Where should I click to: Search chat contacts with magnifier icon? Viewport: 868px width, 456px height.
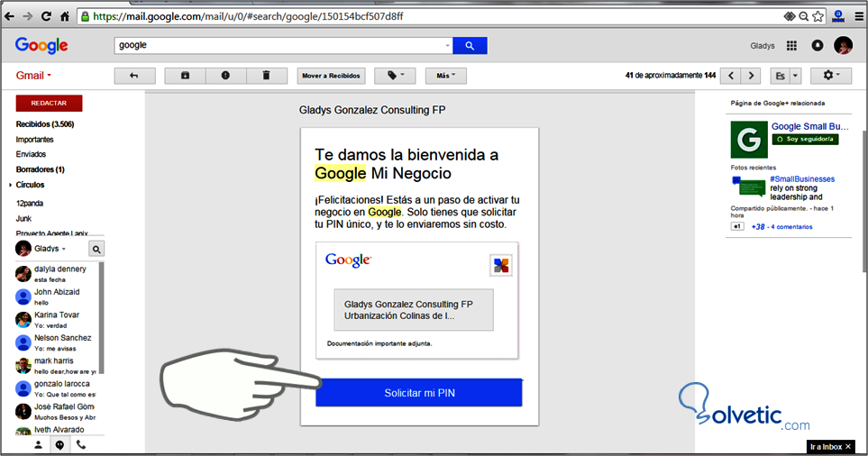tap(96, 249)
